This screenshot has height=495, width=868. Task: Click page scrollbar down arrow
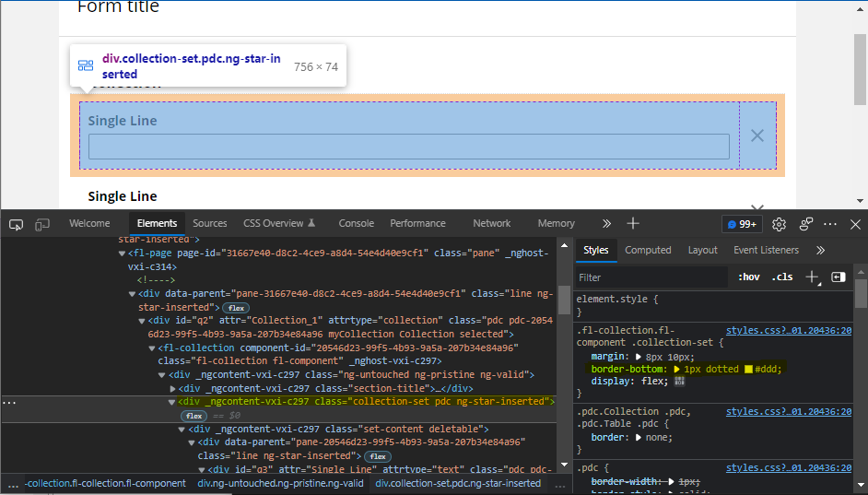click(859, 201)
